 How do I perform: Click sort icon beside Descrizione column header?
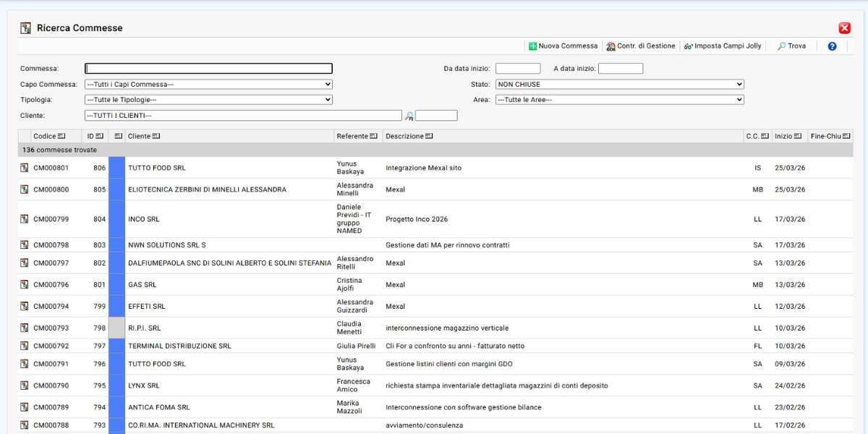(x=429, y=136)
